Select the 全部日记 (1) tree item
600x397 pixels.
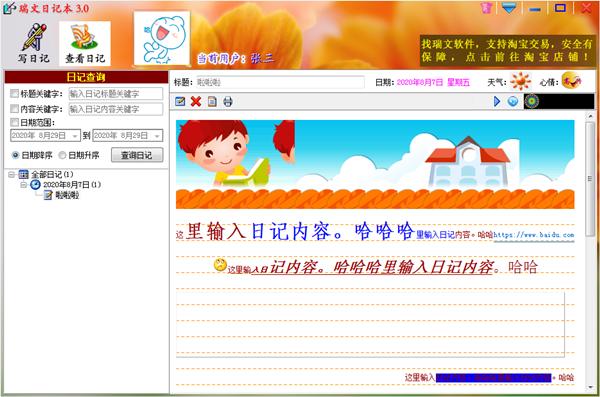[x=52, y=175]
